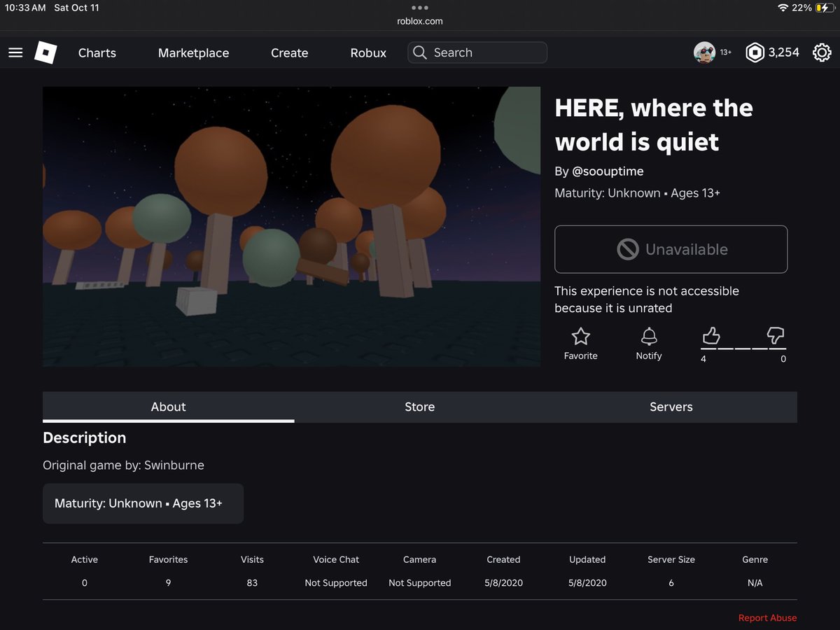The image size is (840, 630).
Task: Switch to the Store tab
Action: point(420,407)
